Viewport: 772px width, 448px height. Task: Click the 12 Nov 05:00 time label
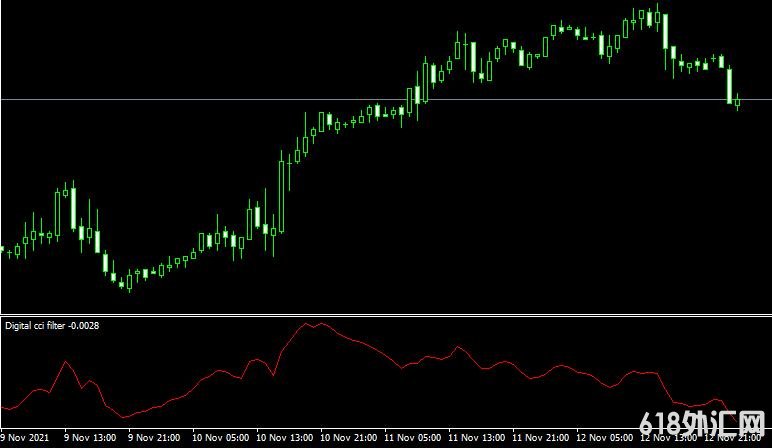tap(606, 438)
